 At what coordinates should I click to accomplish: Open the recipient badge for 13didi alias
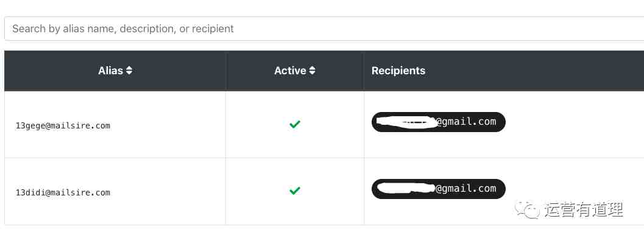coord(438,189)
